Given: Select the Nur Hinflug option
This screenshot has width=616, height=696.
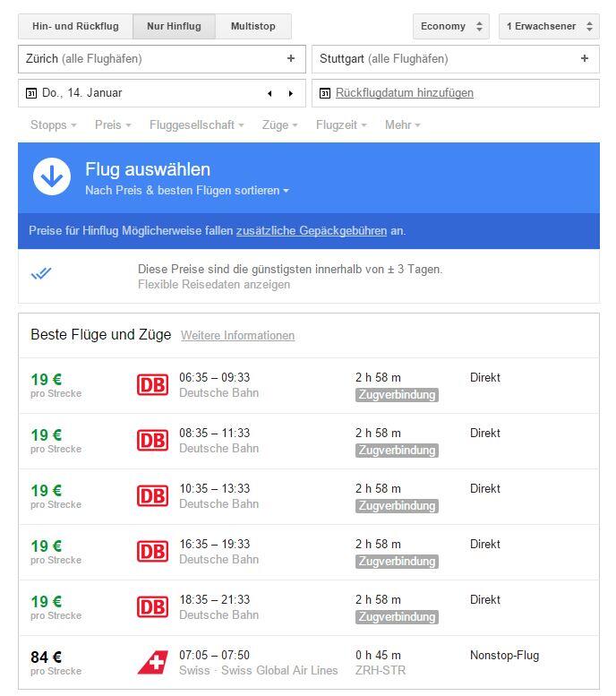Looking at the screenshot, I should click(174, 26).
